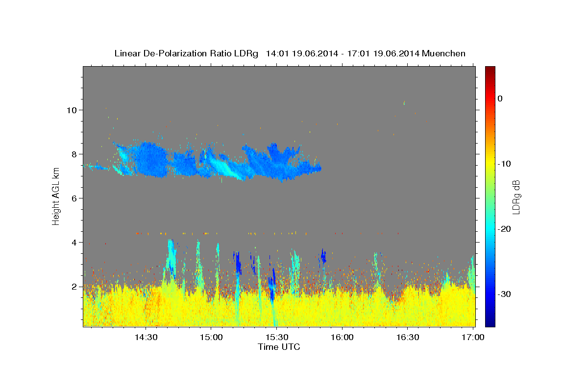Click the height tick label 8
Screen dimensions: 588x392
(x=75, y=154)
